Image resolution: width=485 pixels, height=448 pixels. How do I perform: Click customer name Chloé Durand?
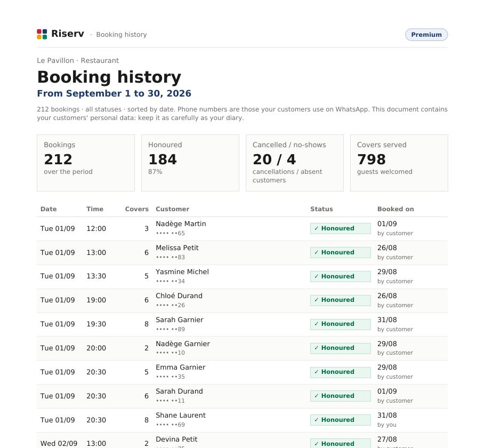(179, 295)
